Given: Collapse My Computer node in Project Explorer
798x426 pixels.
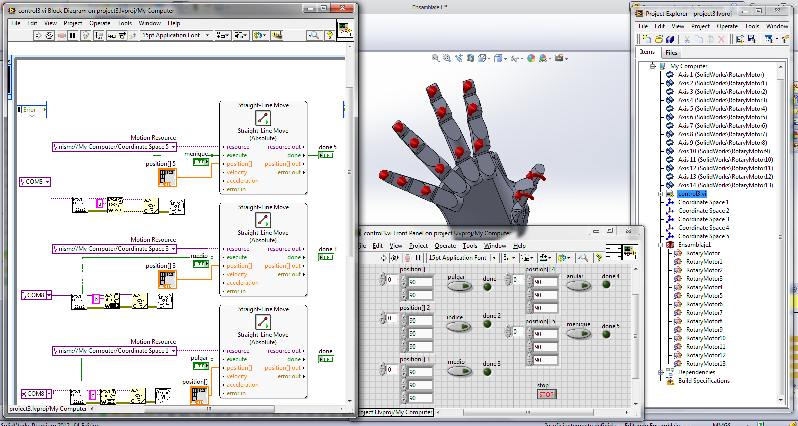Looking at the screenshot, I should click(652, 66).
